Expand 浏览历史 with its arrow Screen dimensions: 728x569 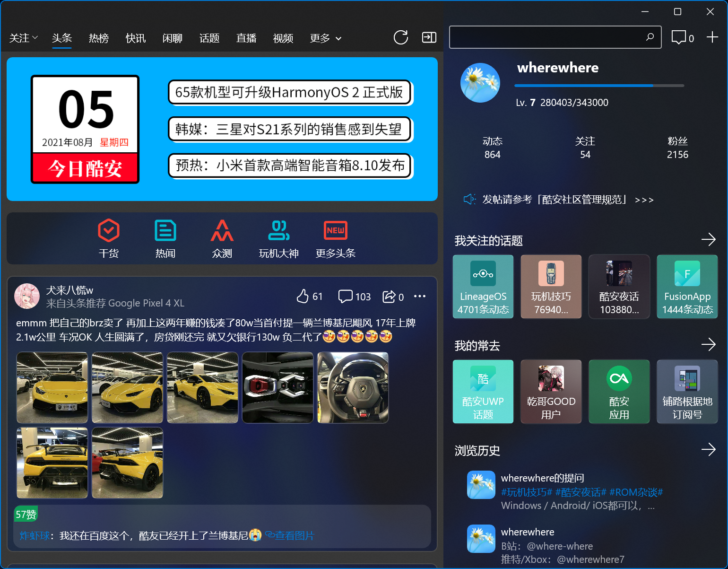[x=709, y=449]
